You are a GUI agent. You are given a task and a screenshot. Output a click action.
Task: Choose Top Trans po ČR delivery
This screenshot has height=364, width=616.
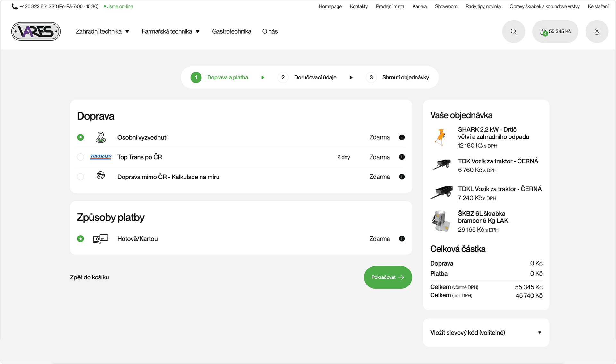(x=81, y=157)
